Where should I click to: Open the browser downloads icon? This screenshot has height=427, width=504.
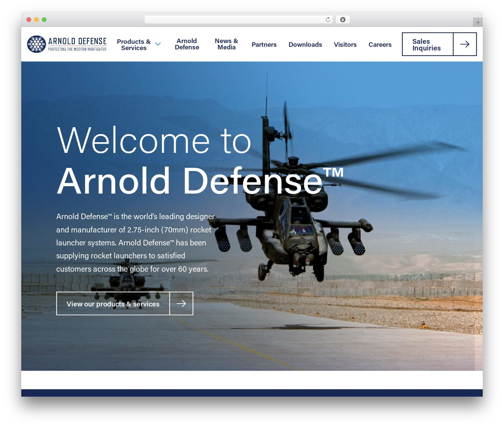coord(343,20)
